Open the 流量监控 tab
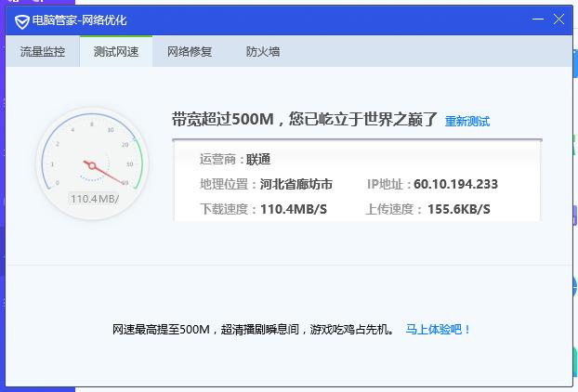Viewport: 578px width, 392px height. click(x=43, y=51)
